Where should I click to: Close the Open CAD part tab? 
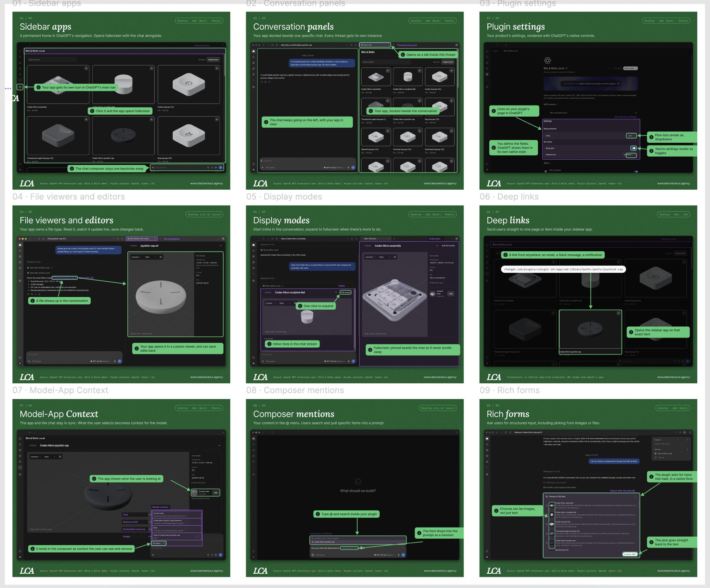coord(389,239)
